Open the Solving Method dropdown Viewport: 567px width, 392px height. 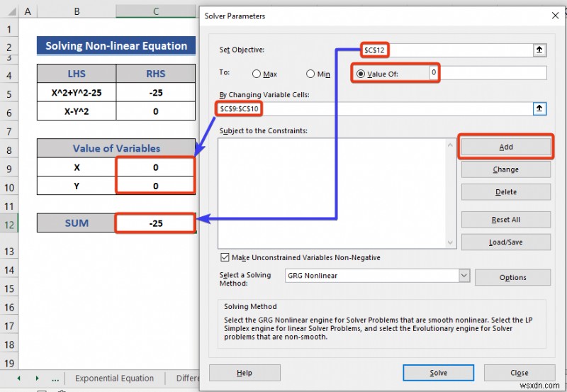464,276
